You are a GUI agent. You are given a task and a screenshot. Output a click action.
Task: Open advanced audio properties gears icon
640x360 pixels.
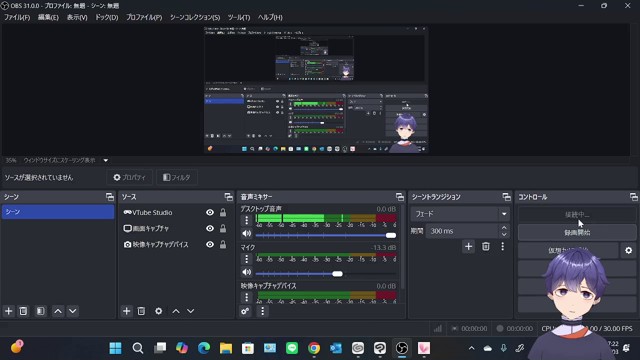245,311
